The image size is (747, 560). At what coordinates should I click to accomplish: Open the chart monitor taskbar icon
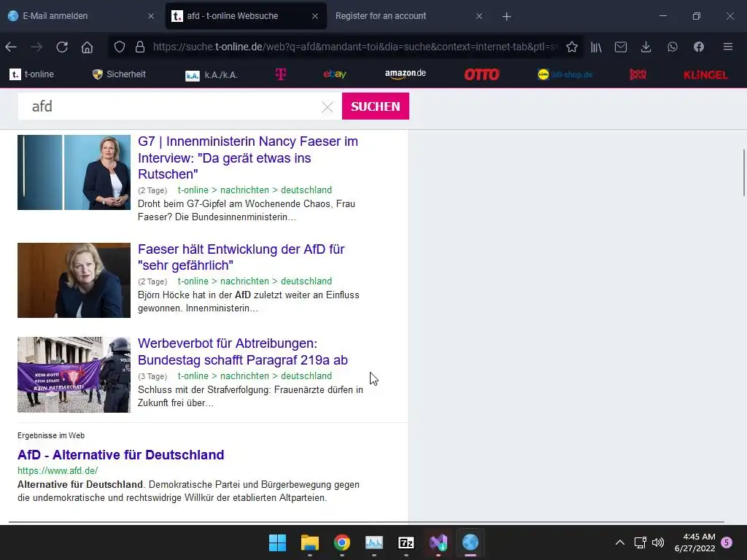click(x=374, y=542)
